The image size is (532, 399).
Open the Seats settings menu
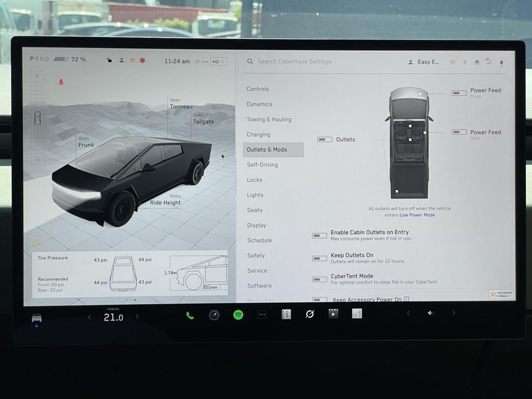[x=255, y=210]
